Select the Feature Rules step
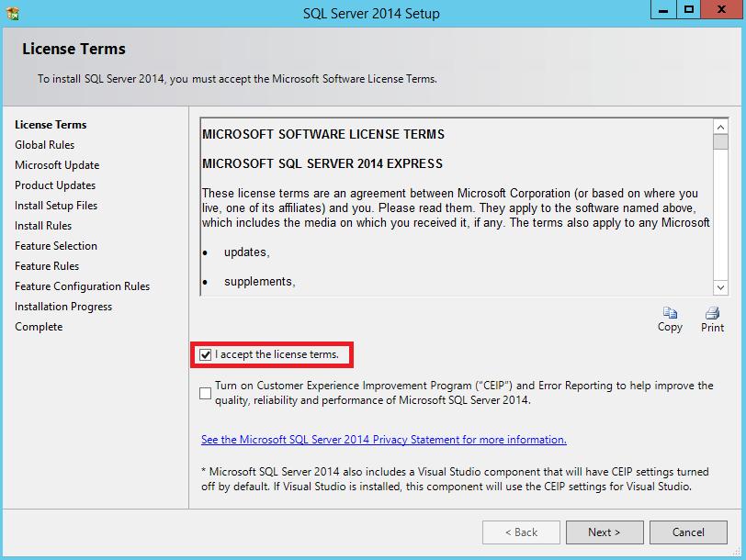The width and height of the screenshot is (746, 560). pyautogui.click(x=47, y=266)
